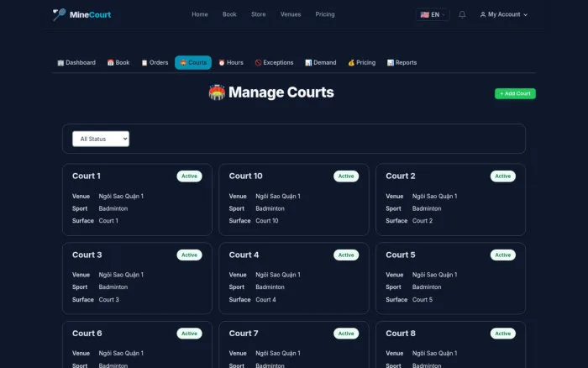Viewport: 588px width, 368px height.
Task: Open the Court 7 card title
Action: pyautogui.click(x=244, y=333)
